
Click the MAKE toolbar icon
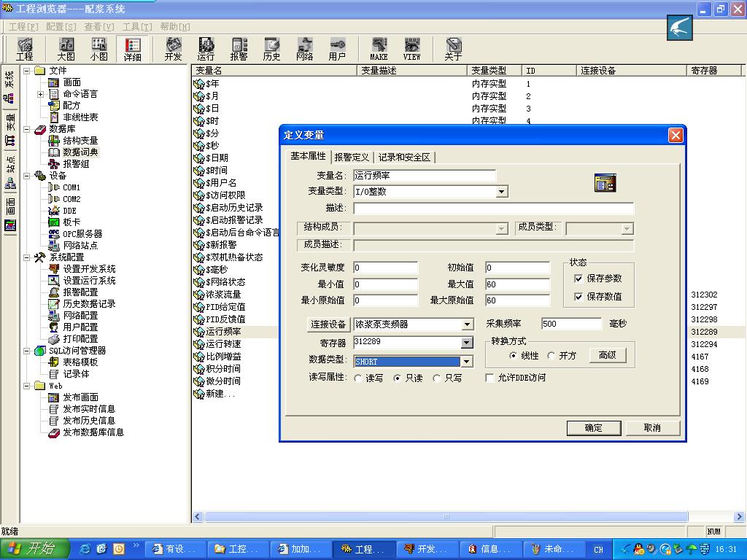[x=379, y=49]
